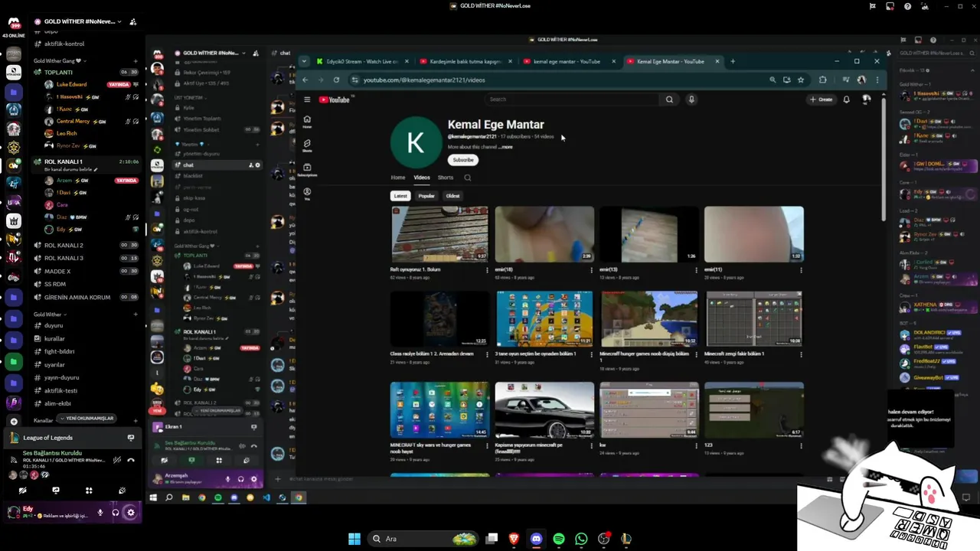Open Chrome extensions puzzle icon

pyautogui.click(x=823, y=80)
